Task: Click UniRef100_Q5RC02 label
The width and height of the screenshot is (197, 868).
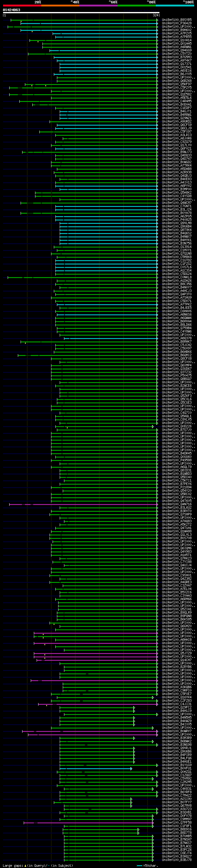Action: coord(177,494)
